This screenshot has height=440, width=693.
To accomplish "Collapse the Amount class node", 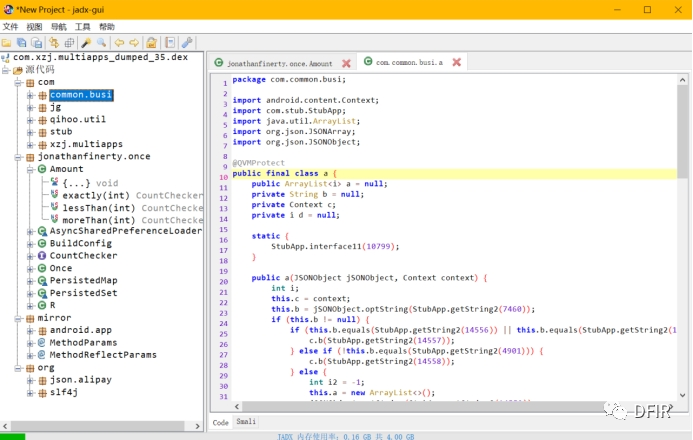I will click(x=30, y=169).
